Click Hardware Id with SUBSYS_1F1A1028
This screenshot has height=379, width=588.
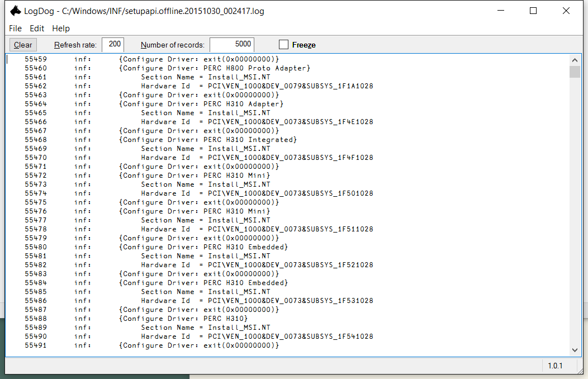[x=257, y=86]
